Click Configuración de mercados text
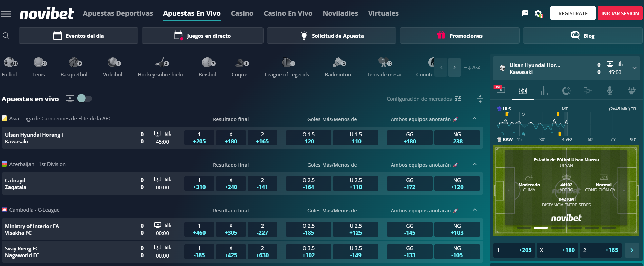Screen dimensions: 644x266 click(419, 99)
